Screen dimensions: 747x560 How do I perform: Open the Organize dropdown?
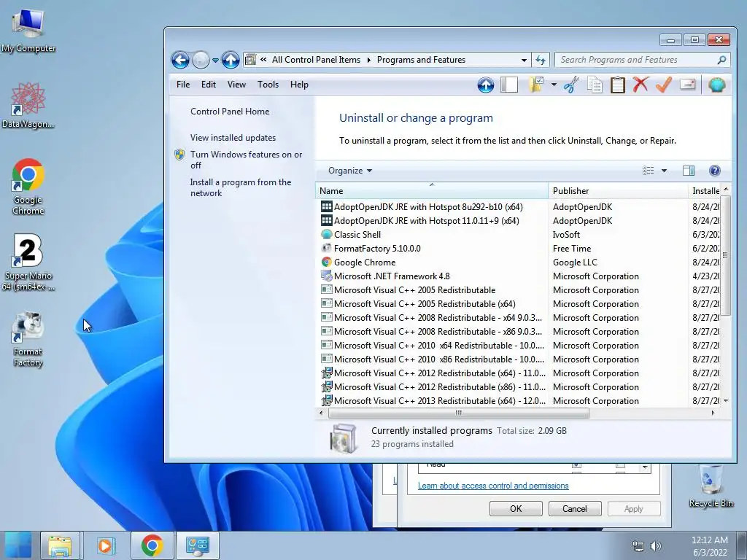[350, 171]
